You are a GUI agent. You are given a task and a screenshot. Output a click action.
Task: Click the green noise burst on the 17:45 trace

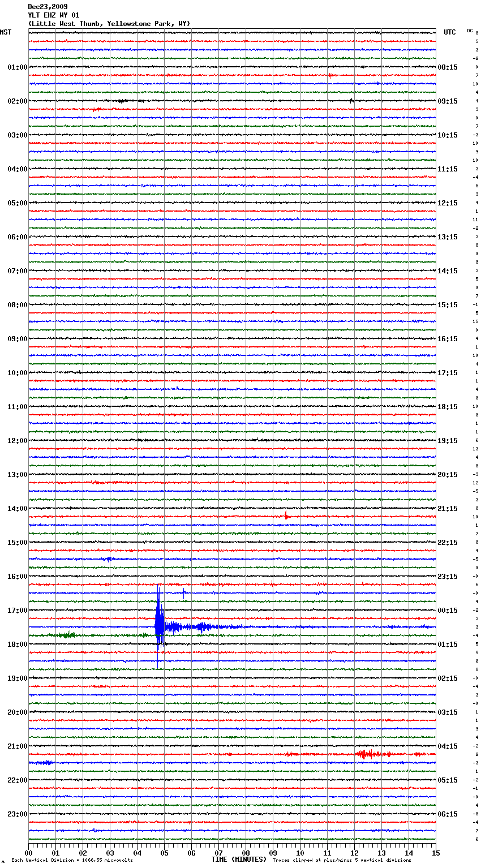tap(67, 635)
